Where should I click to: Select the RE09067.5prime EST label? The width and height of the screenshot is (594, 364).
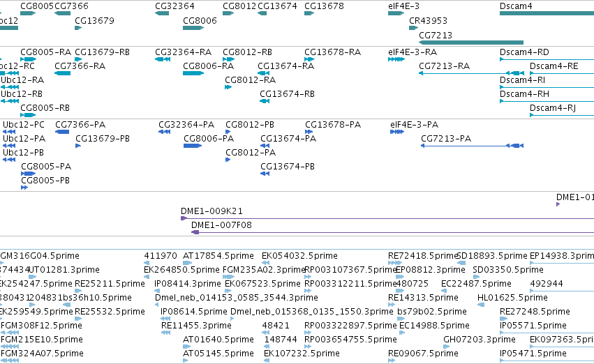423,354
